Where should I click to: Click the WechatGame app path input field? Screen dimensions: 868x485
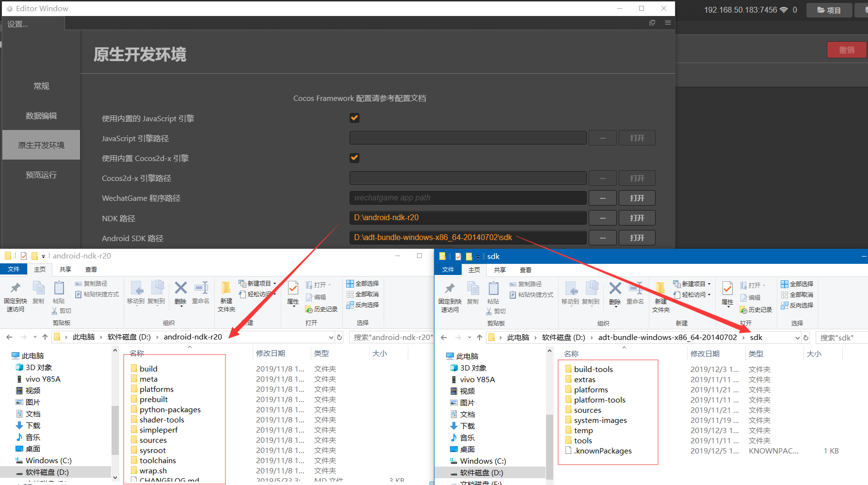click(x=468, y=198)
